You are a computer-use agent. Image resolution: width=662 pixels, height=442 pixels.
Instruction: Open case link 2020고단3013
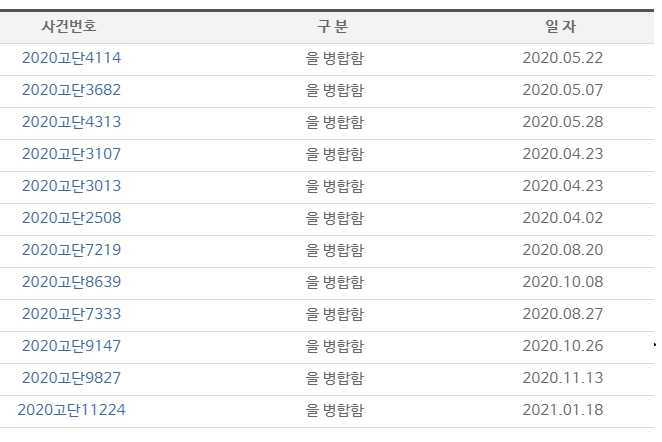point(71,186)
